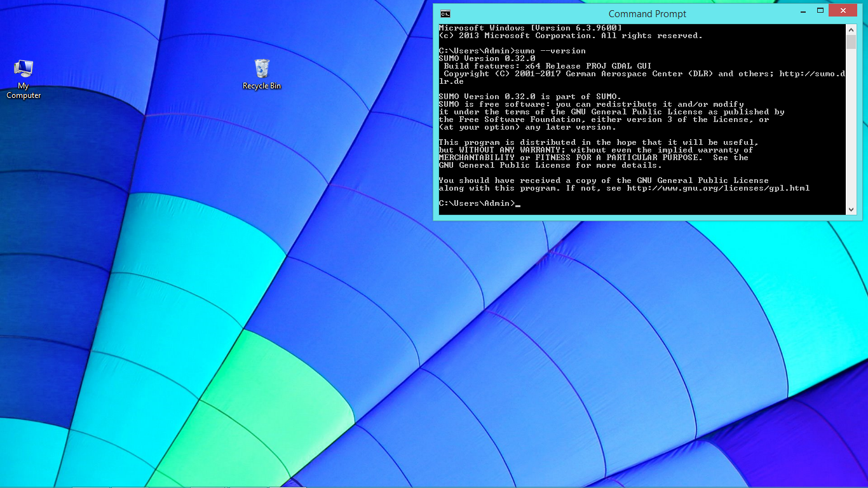This screenshot has width=868, height=488.
Task: Click 'GNU General Public License for more details.' line
Action: (550, 165)
